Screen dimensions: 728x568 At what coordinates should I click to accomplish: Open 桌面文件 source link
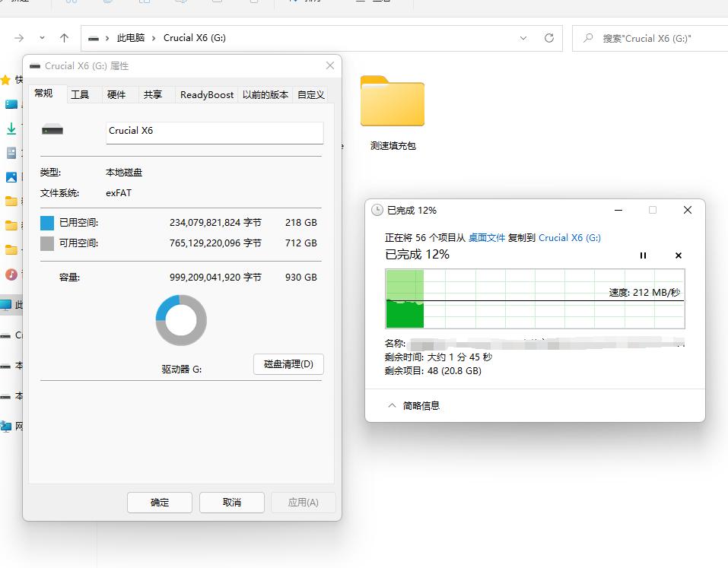[x=487, y=237]
